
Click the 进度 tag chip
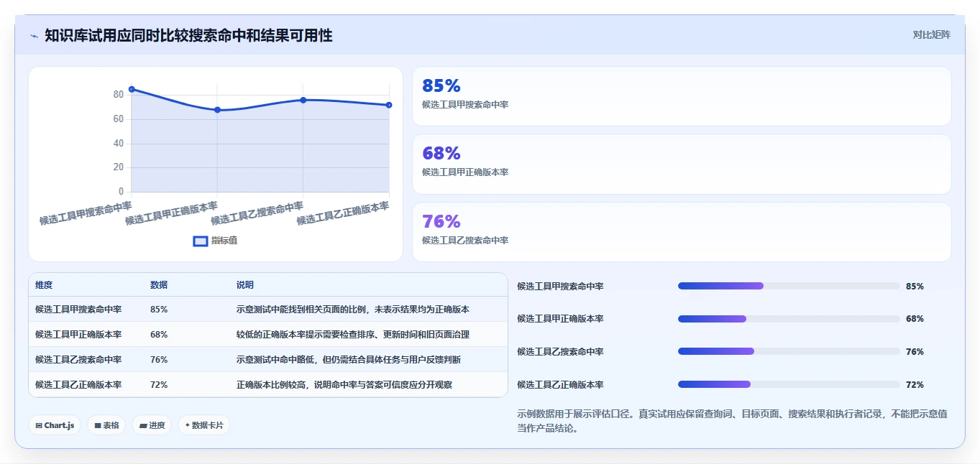[x=152, y=425]
